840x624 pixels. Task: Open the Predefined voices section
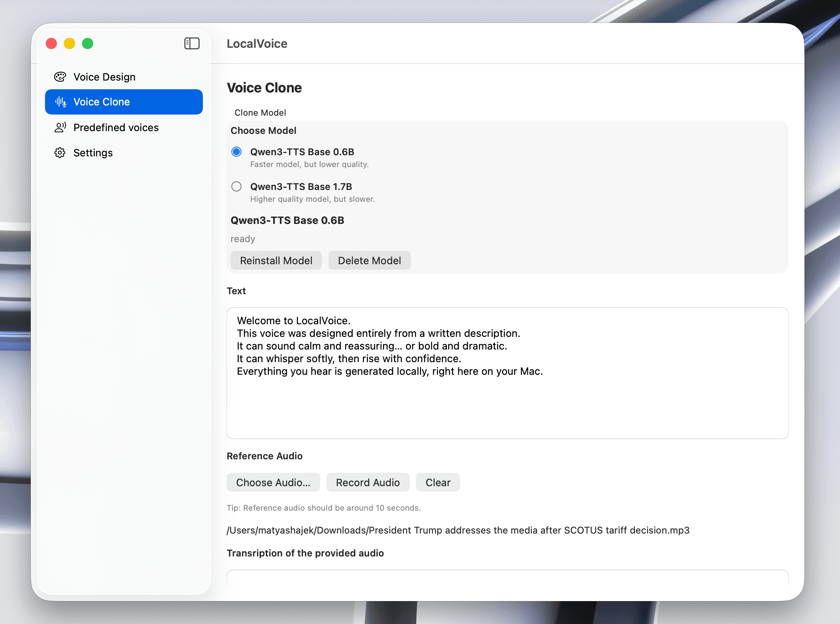click(x=116, y=127)
